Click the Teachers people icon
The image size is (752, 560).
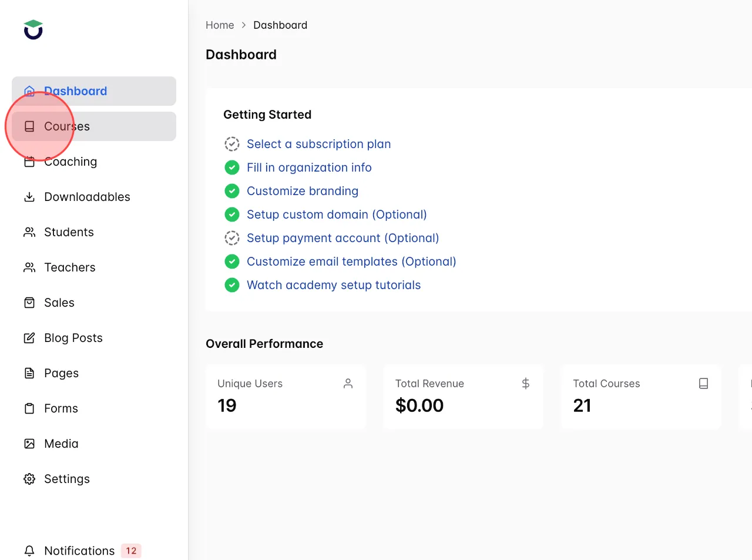click(29, 267)
